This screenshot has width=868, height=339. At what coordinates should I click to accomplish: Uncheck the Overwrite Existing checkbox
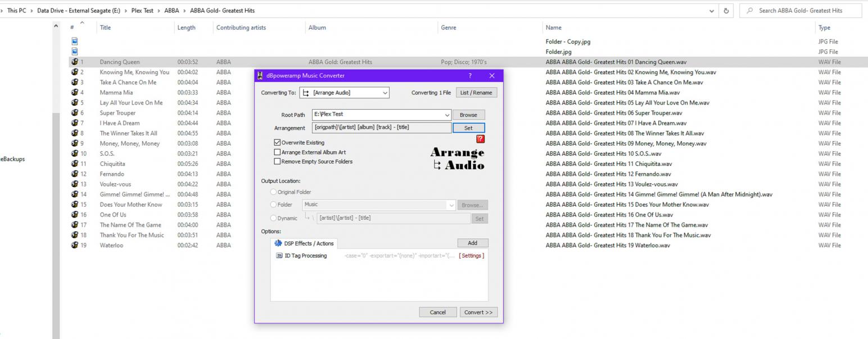(x=277, y=143)
